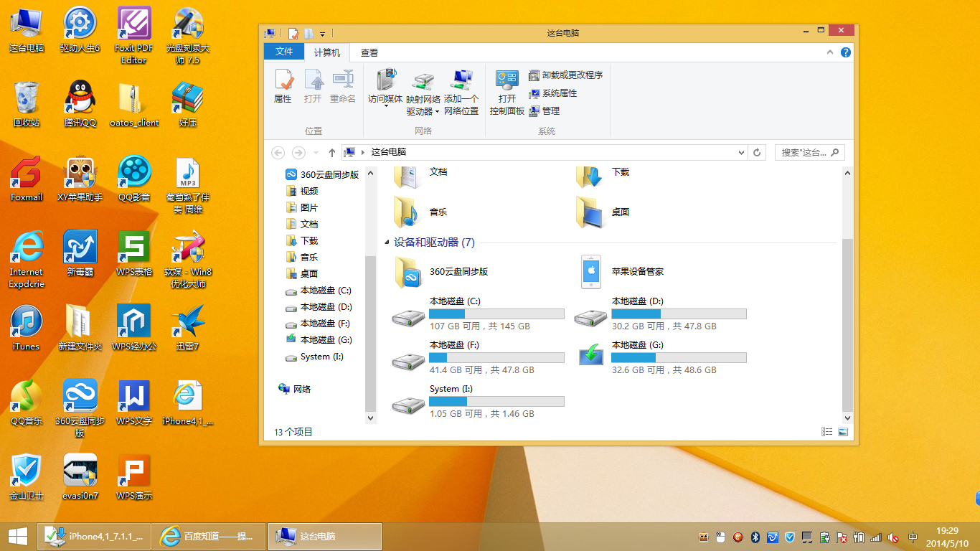Click the 这台电脑 breadcrumb chevron
The image size is (980, 551).
click(363, 153)
